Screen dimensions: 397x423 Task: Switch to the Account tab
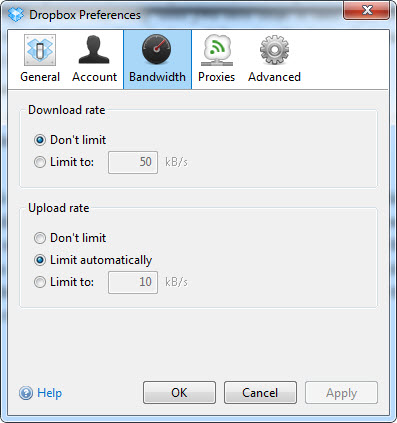click(94, 59)
